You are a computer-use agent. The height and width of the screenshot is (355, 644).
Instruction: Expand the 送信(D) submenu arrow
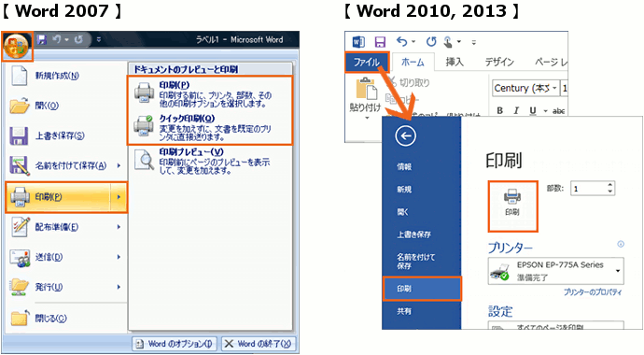(119, 257)
